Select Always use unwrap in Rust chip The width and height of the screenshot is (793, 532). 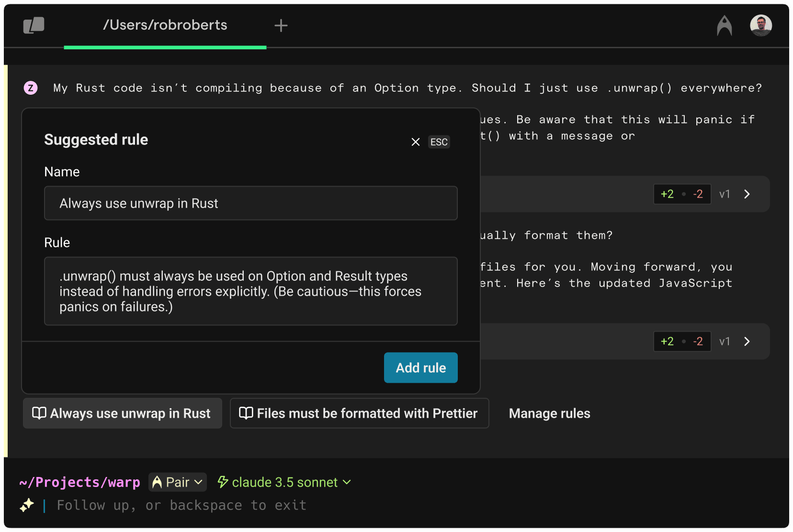pyautogui.click(x=123, y=413)
